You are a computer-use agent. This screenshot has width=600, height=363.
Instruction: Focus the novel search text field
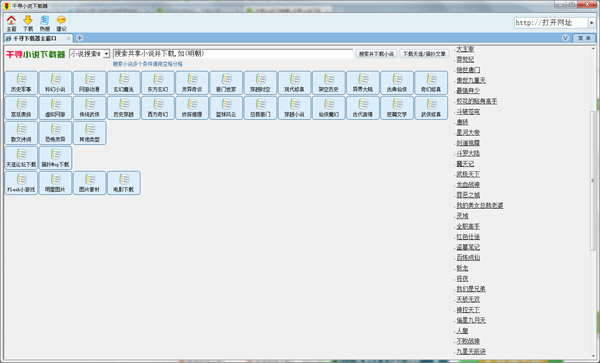[x=233, y=54]
